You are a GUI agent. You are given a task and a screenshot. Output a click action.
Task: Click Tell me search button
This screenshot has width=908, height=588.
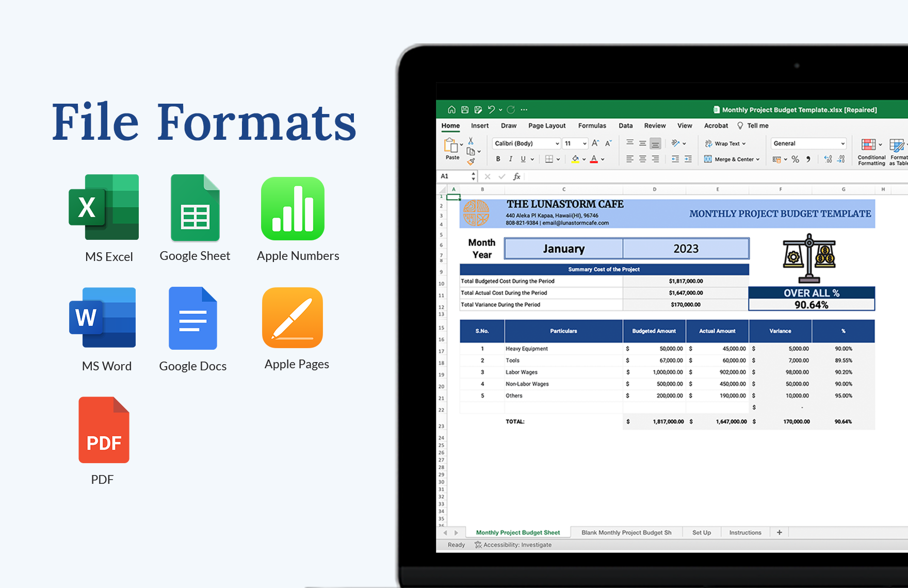click(x=753, y=125)
